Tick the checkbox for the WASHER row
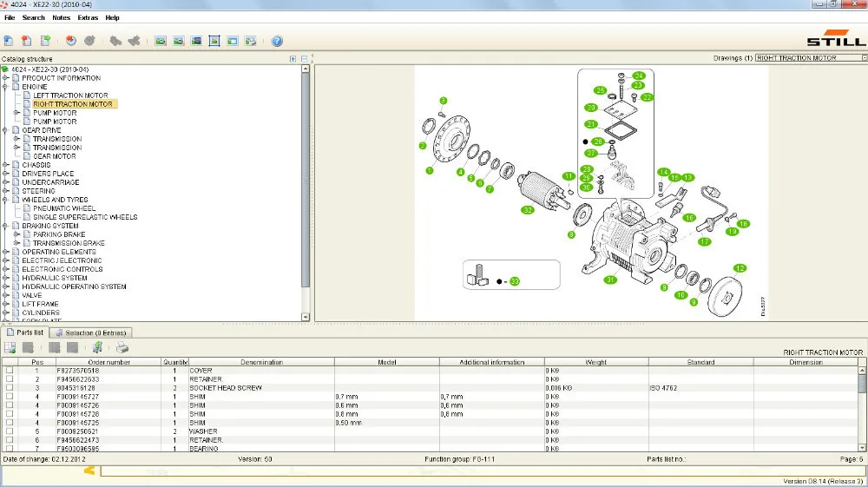 point(10,431)
